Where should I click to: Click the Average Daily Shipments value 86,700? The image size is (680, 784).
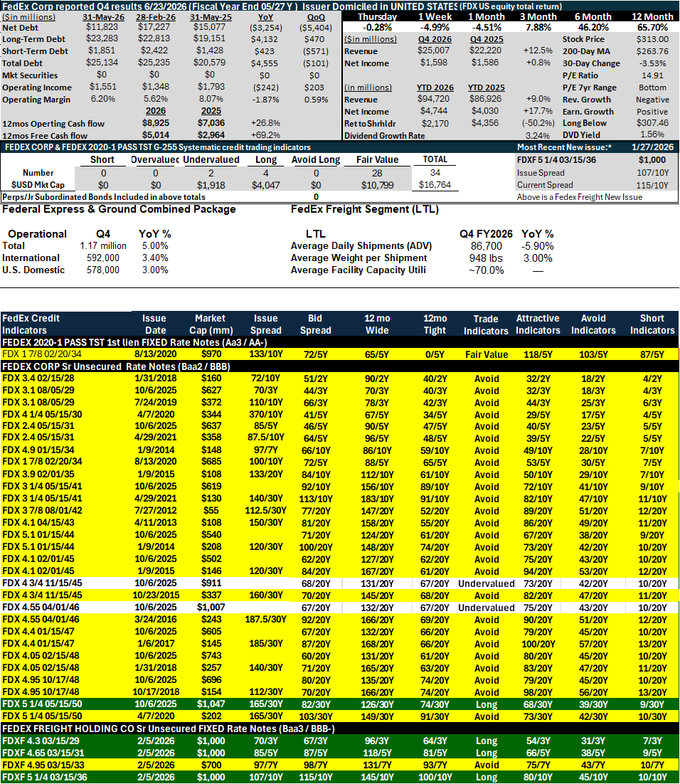(x=486, y=246)
